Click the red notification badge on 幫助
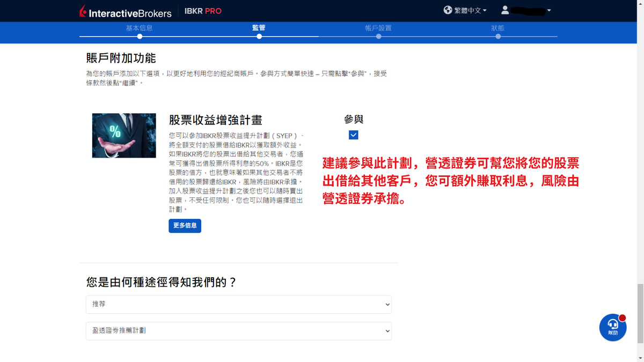This screenshot has height=362, width=644. click(x=622, y=319)
